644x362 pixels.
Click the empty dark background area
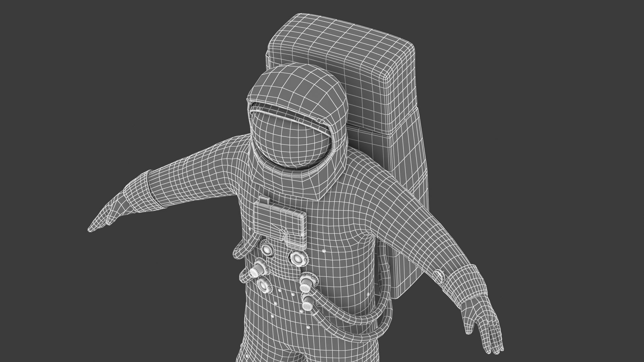point(99,83)
